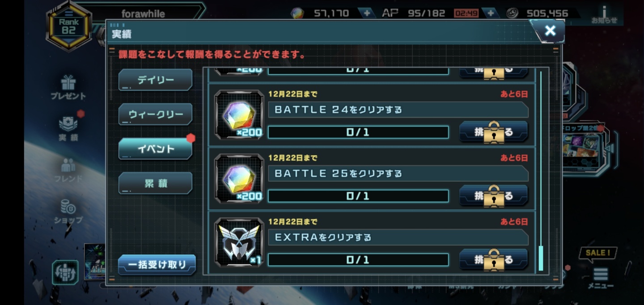644x305 pixels.
Task: Tap the EXTRA mission emblem reward icon
Action: [239, 242]
